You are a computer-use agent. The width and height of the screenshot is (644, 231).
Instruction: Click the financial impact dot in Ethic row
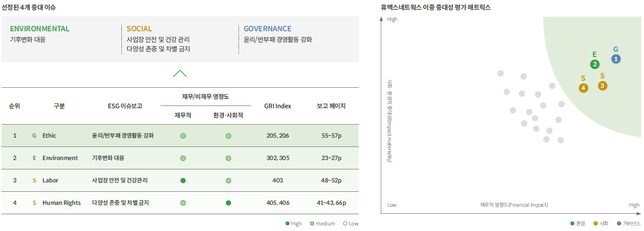[x=183, y=136]
